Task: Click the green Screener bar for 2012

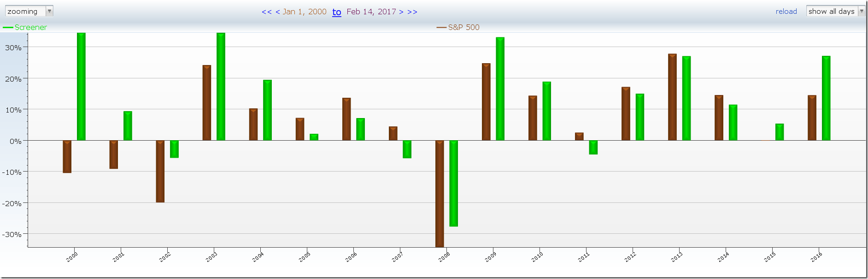Action: (x=640, y=117)
